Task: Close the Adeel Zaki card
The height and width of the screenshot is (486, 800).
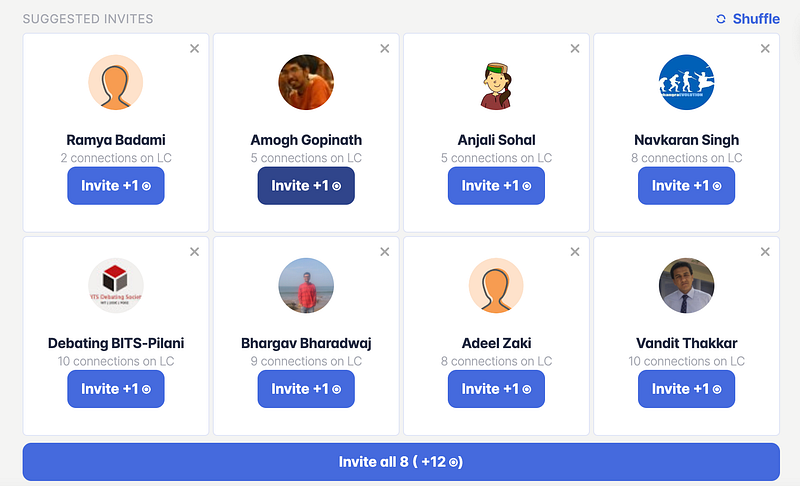Action: [x=575, y=251]
